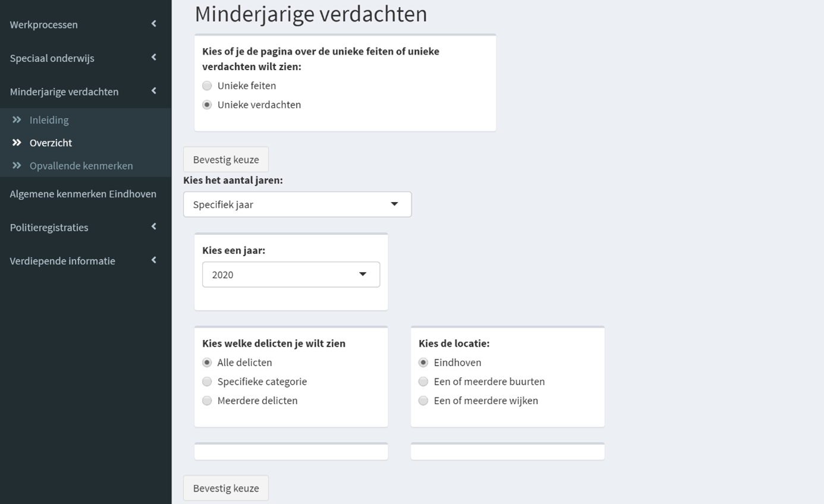The width and height of the screenshot is (824, 504).
Task: Choose Meerdere delicten radio button
Action: (x=207, y=401)
